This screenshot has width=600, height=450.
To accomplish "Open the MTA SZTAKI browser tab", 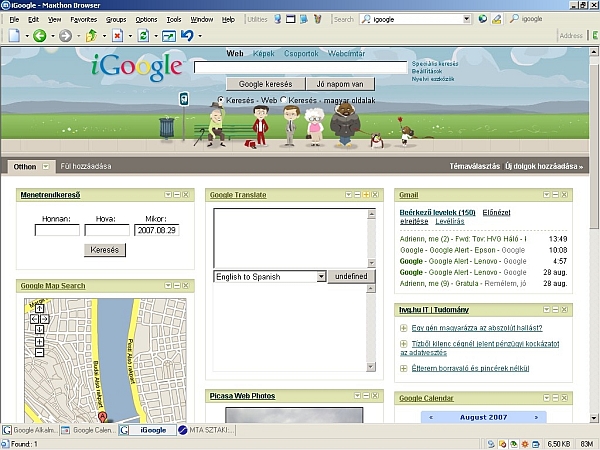I will pyautogui.click(x=207, y=430).
